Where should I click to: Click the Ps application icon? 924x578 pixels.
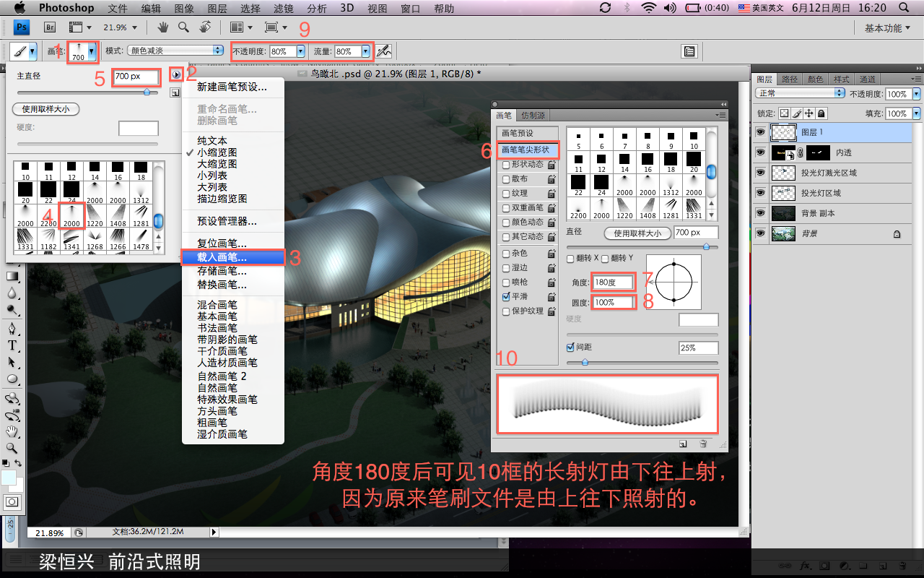[x=22, y=27]
